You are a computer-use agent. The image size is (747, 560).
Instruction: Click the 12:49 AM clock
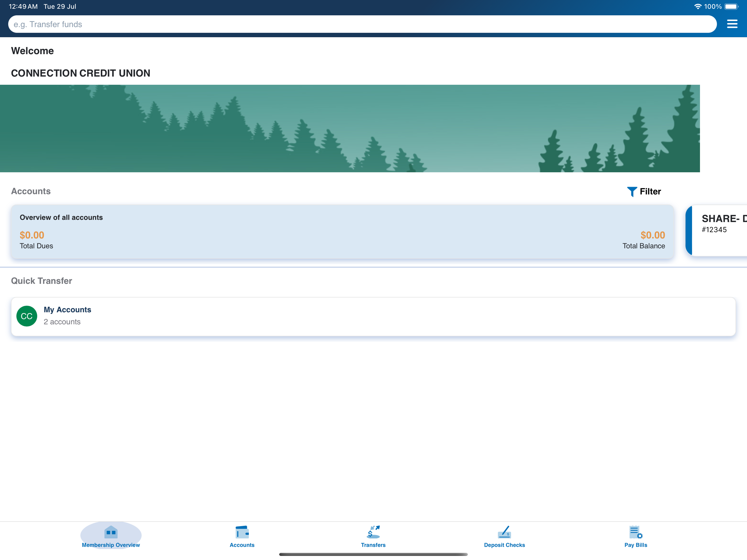(x=23, y=6)
